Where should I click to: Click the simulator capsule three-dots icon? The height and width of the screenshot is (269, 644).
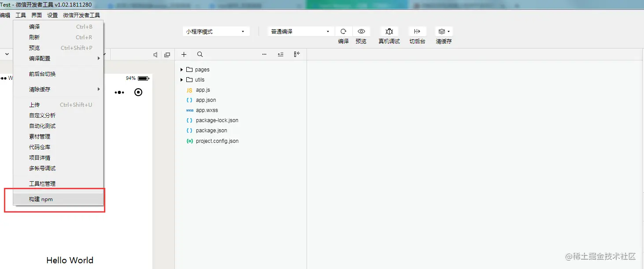coord(119,92)
